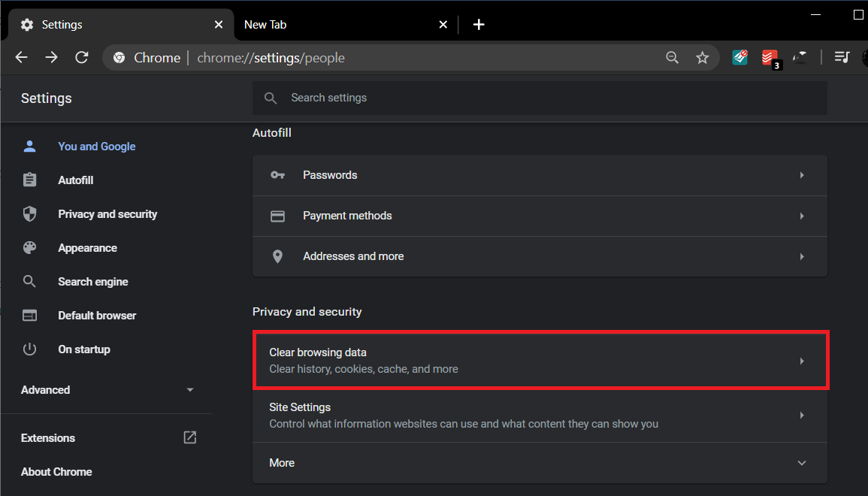Click the key icon beside Passwords
The height and width of the screenshot is (496, 868).
coord(277,175)
